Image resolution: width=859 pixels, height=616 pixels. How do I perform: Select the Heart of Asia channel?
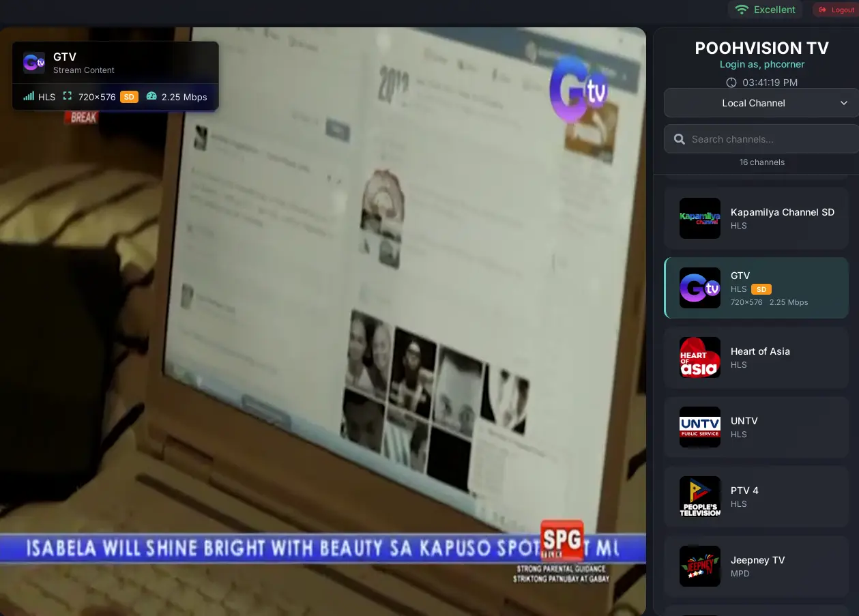(756, 357)
